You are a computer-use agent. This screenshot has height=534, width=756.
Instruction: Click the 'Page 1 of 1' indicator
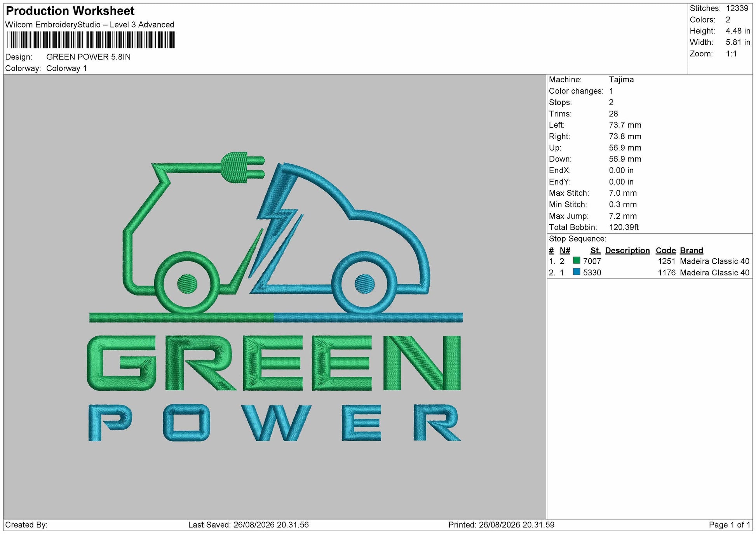click(730, 525)
